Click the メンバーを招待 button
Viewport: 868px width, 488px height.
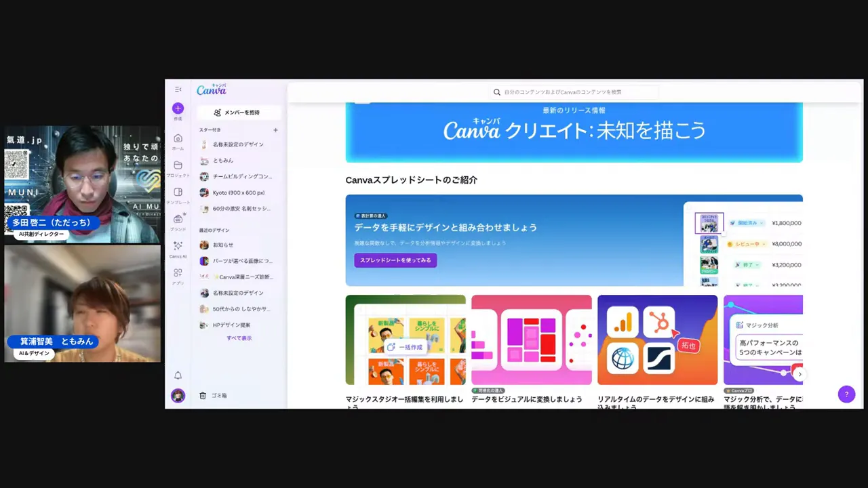(239, 112)
